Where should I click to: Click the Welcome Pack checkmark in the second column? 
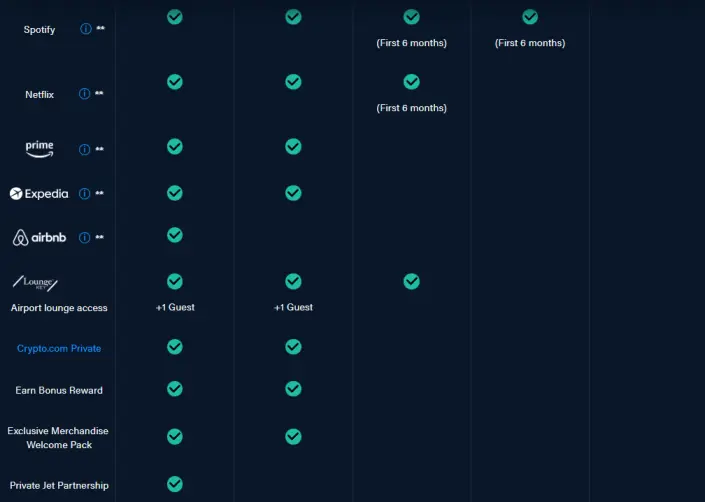click(x=293, y=436)
